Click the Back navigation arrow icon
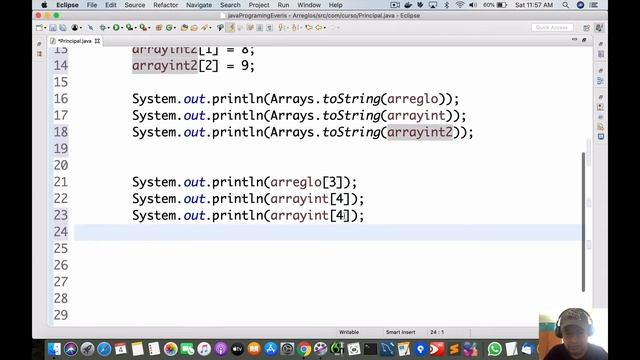The image size is (640, 360). click(319, 28)
